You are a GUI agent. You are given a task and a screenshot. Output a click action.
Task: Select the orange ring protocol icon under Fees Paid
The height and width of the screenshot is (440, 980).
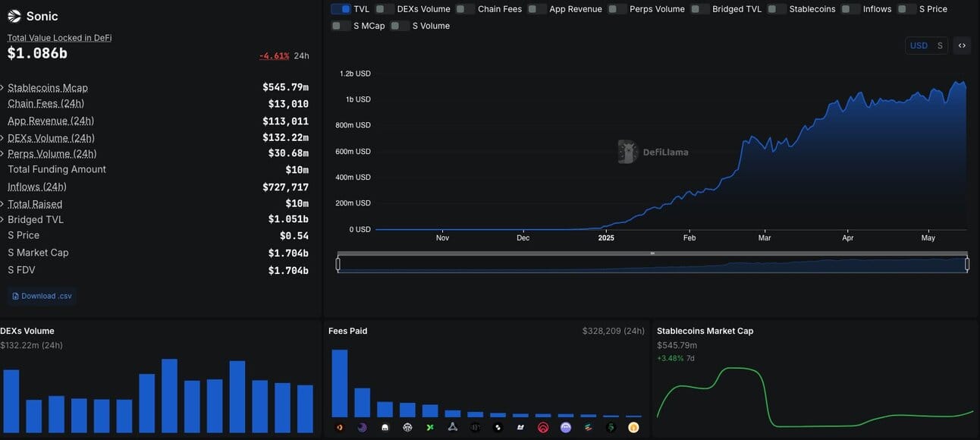click(340, 428)
